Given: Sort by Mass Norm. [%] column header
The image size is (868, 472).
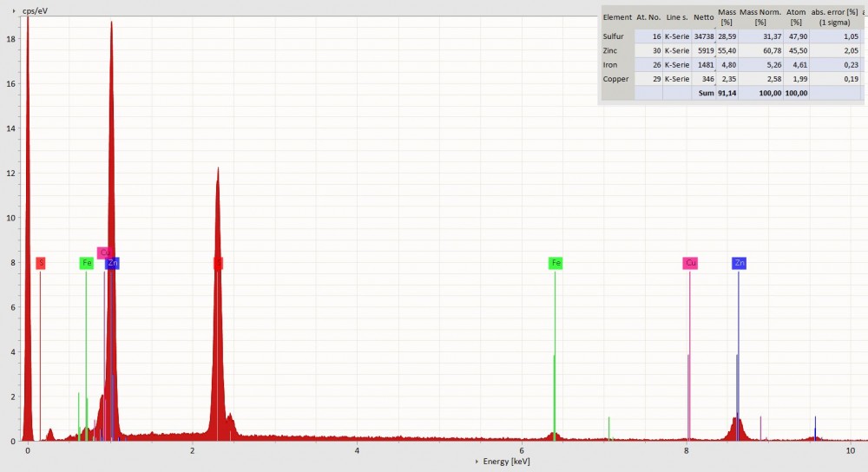Looking at the screenshot, I should tap(759, 16).
